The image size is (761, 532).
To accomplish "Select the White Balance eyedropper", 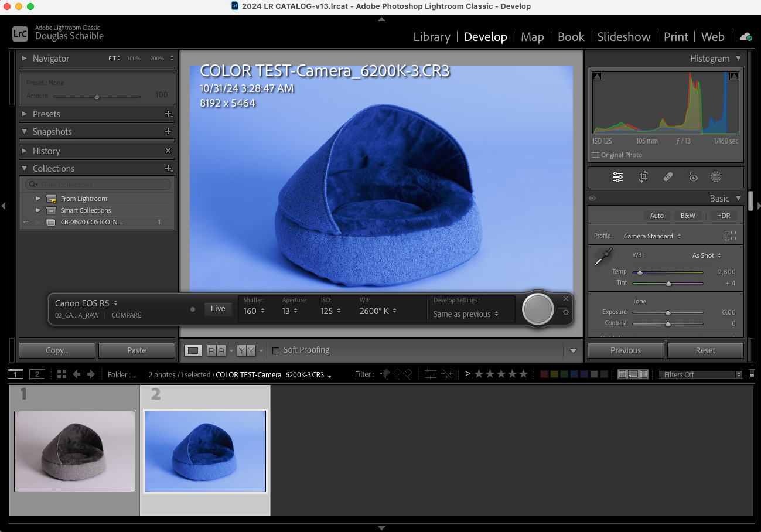I will click(x=603, y=257).
